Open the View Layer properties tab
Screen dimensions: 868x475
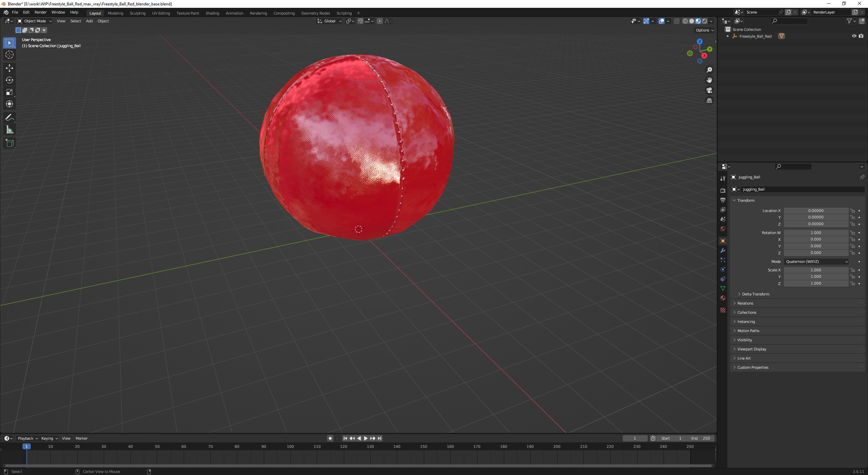723,209
